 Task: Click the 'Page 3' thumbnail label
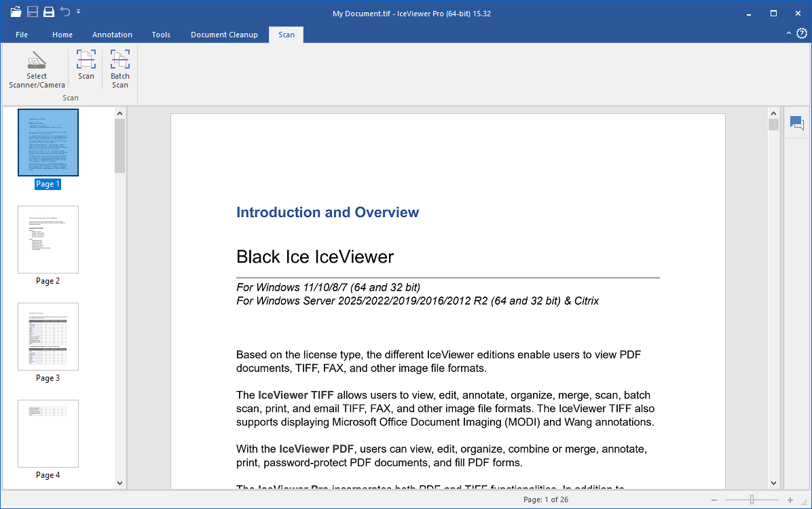click(48, 378)
